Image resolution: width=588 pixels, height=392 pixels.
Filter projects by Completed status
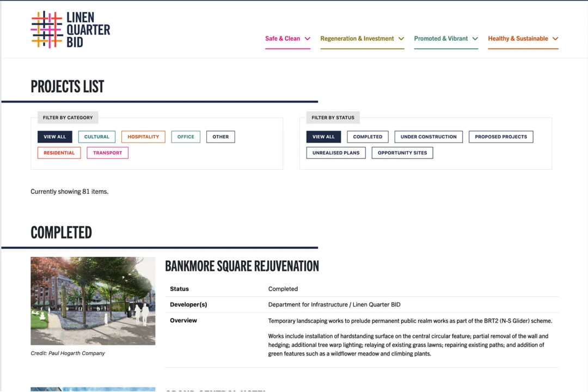[x=367, y=137]
